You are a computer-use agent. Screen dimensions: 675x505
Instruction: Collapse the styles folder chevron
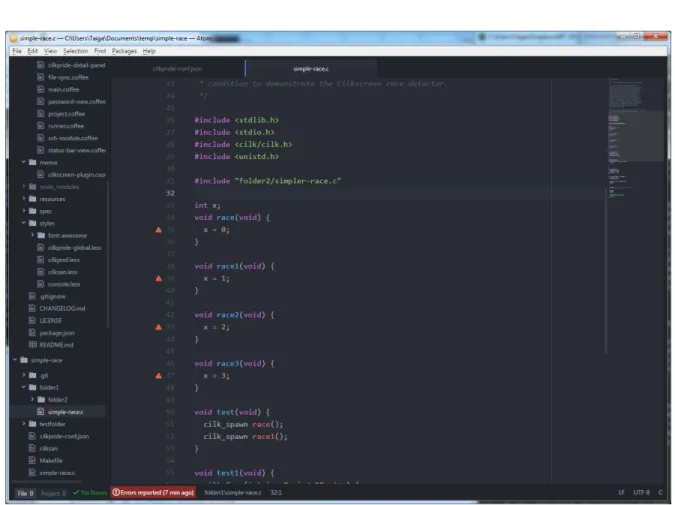[24, 223]
